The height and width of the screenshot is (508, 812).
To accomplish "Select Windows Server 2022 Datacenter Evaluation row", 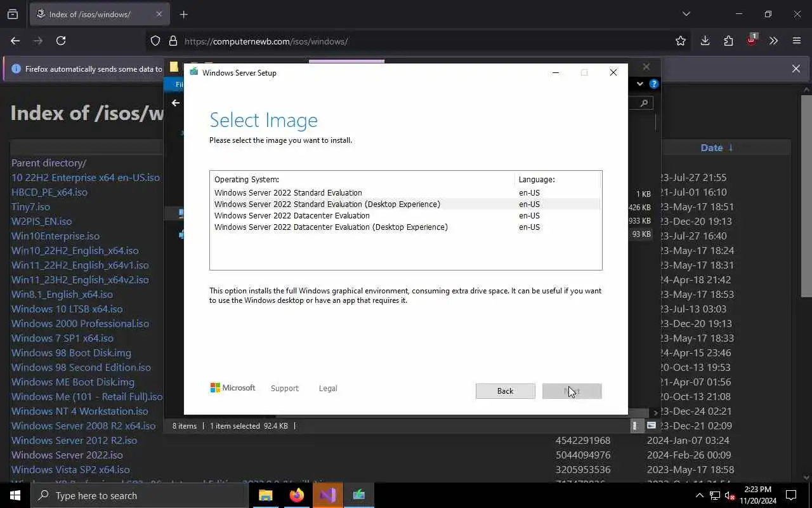I will [405, 215].
